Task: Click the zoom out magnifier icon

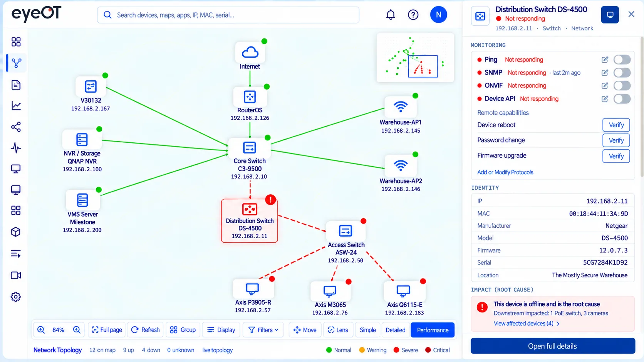Action: click(41, 330)
